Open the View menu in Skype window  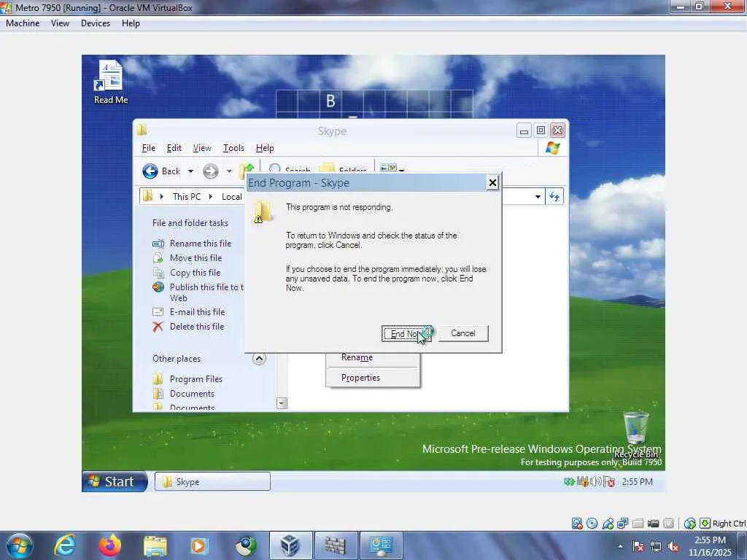(x=202, y=148)
